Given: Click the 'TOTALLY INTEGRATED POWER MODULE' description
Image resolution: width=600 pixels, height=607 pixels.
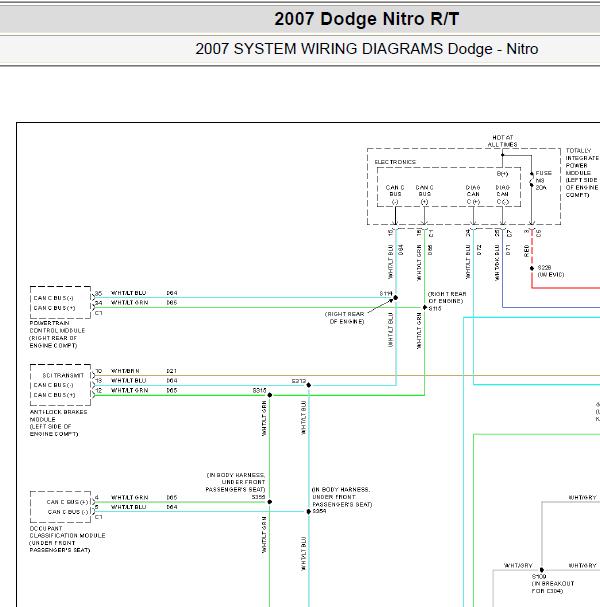Looking at the screenshot, I should [x=582, y=173].
